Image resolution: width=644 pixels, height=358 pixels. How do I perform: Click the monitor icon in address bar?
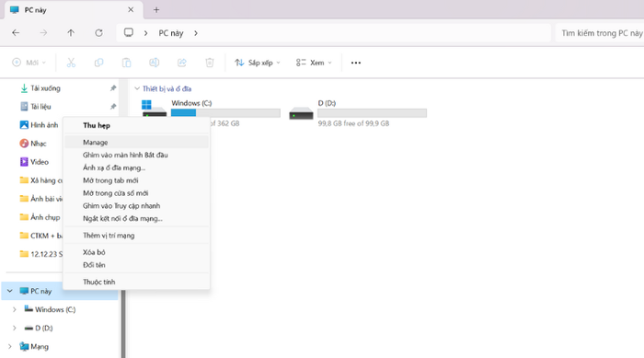point(129,32)
